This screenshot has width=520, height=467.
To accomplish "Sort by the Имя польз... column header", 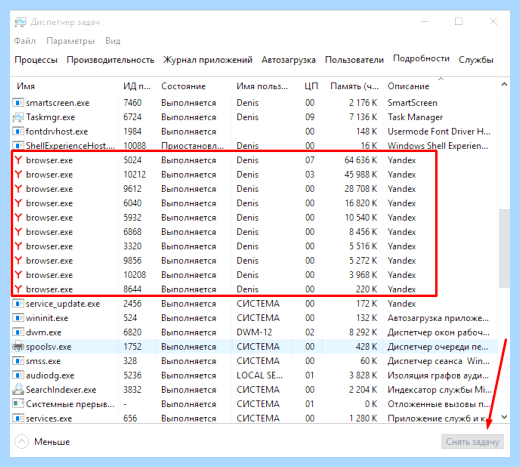I will pyautogui.click(x=262, y=86).
